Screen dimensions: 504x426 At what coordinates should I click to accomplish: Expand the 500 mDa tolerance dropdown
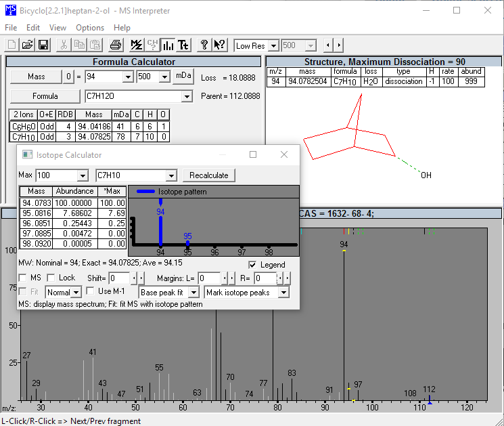[164, 77]
